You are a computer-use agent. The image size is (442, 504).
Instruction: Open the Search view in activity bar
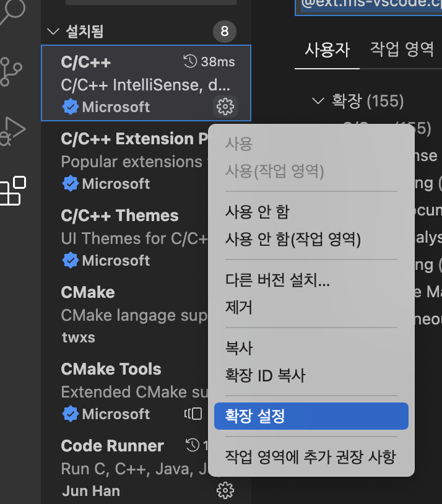12,11
